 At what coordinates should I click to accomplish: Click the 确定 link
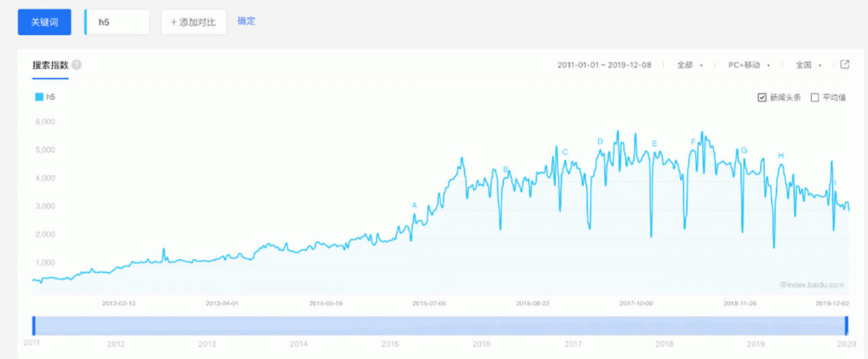[246, 21]
